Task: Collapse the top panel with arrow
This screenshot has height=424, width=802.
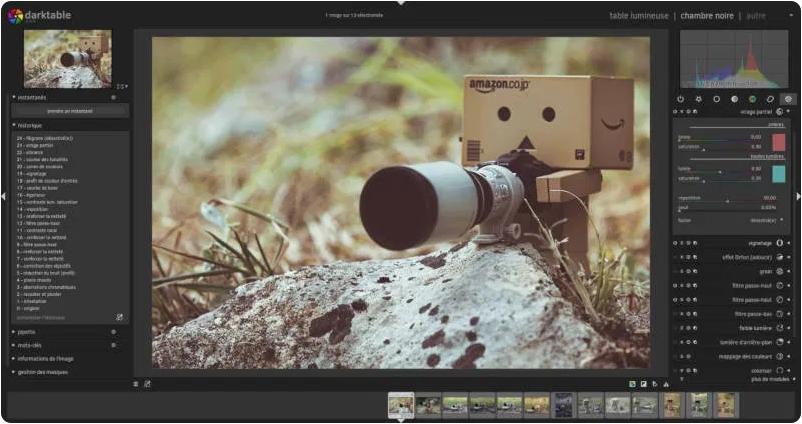Action: tap(401, 3)
